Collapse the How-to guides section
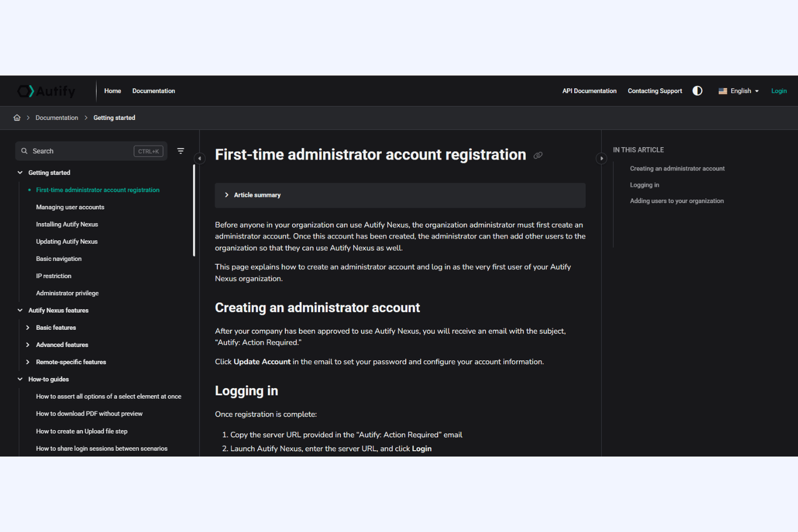798x532 pixels. pos(20,379)
